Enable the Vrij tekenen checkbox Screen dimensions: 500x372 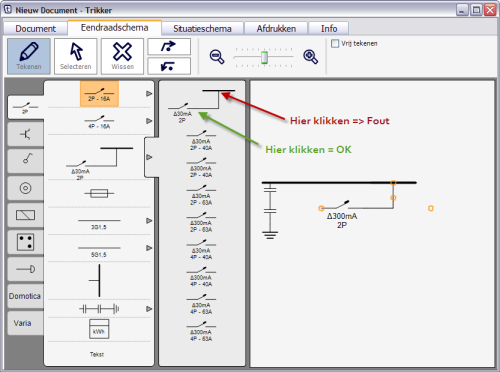335,43
